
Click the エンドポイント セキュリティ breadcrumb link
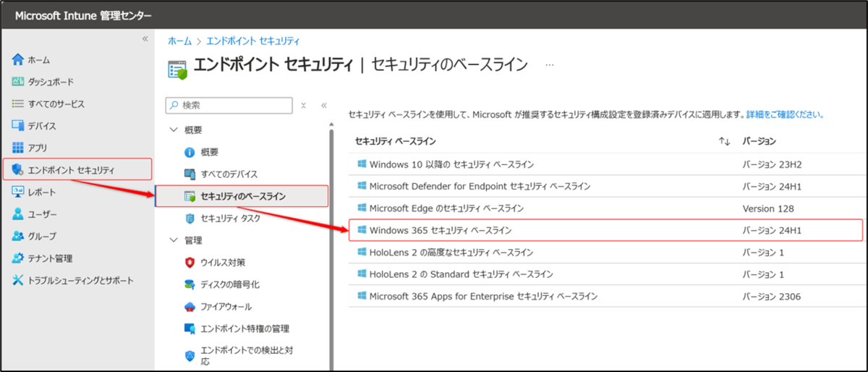point(252,41)
